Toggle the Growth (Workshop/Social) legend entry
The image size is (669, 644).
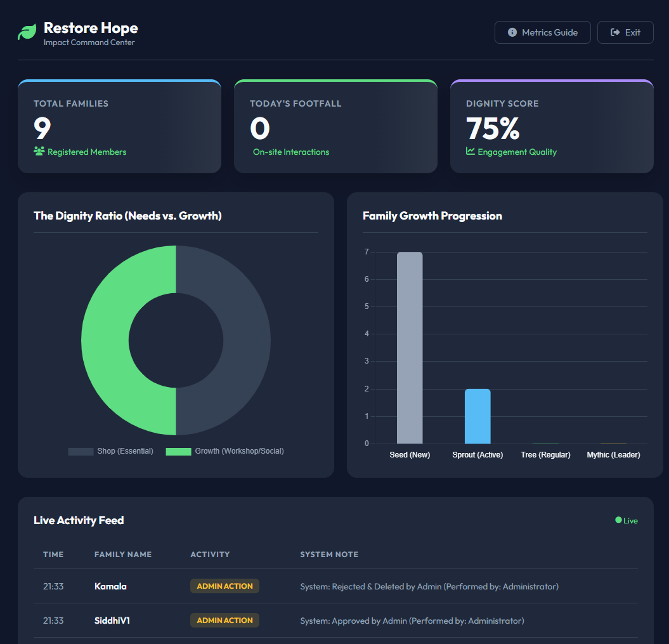coord(224,451)
